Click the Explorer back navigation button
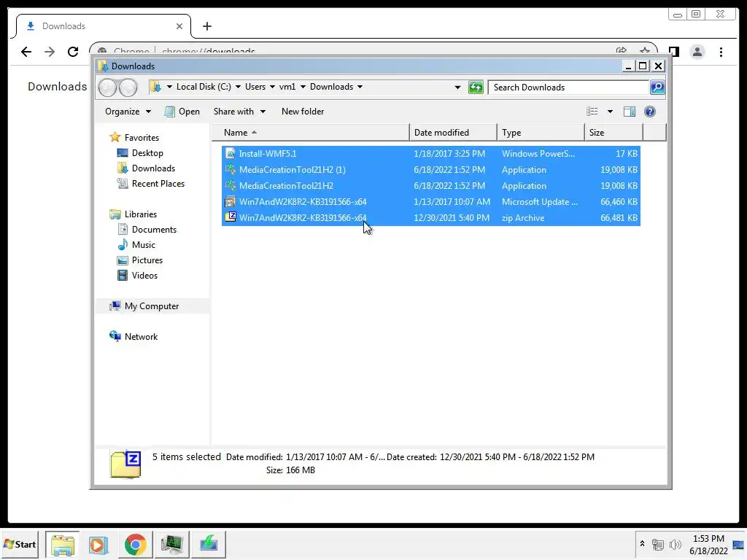747x560 pixels. coord(107,87)
